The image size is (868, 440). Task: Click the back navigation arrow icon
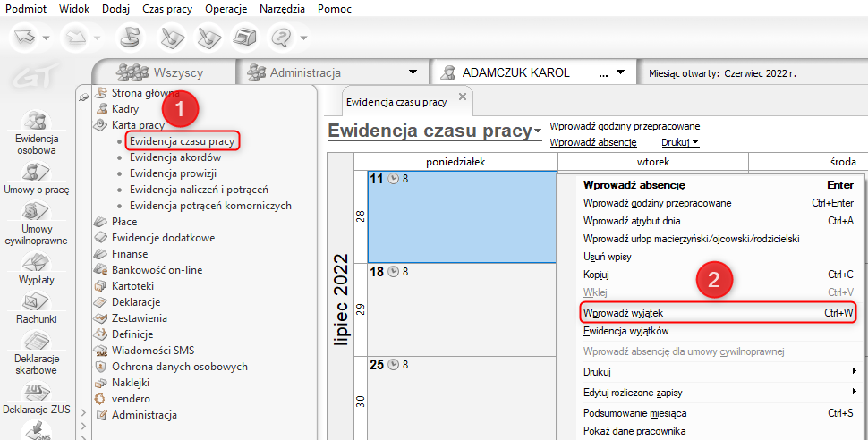(25, 38)
